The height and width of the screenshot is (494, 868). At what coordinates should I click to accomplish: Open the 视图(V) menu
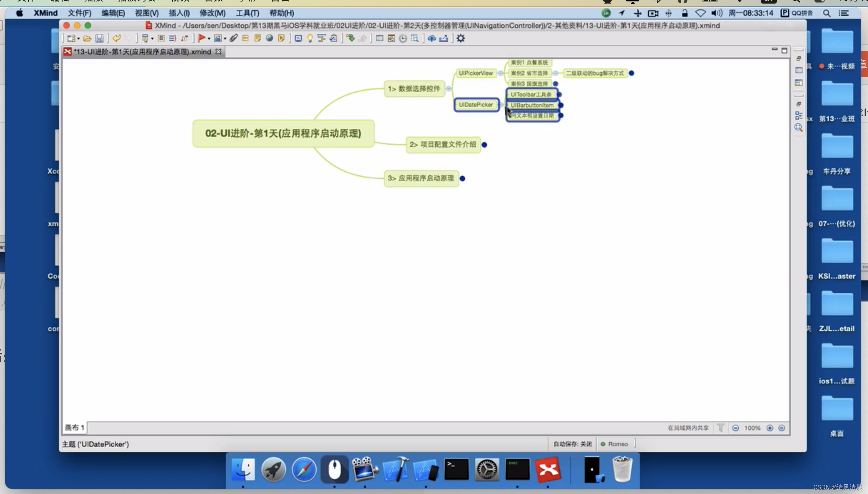click(147, 13)
